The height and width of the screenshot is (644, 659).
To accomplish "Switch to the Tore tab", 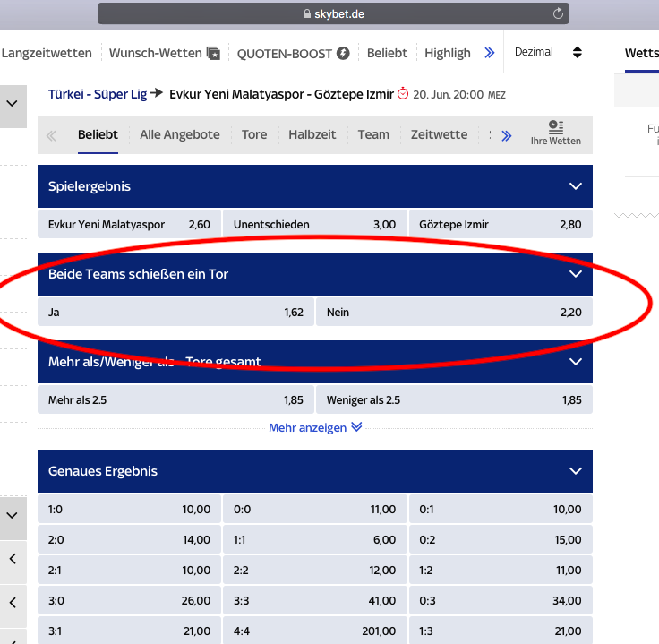I will [254, 134].
